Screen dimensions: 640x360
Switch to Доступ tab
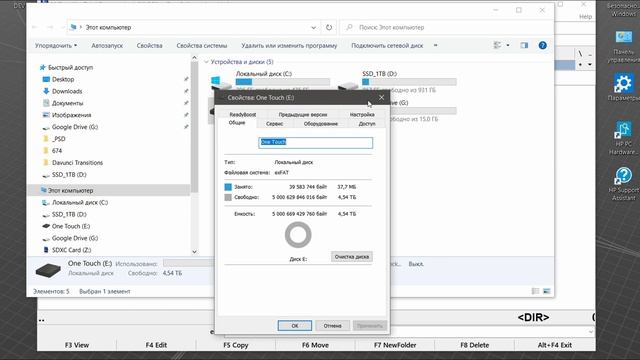pos(367,123)
